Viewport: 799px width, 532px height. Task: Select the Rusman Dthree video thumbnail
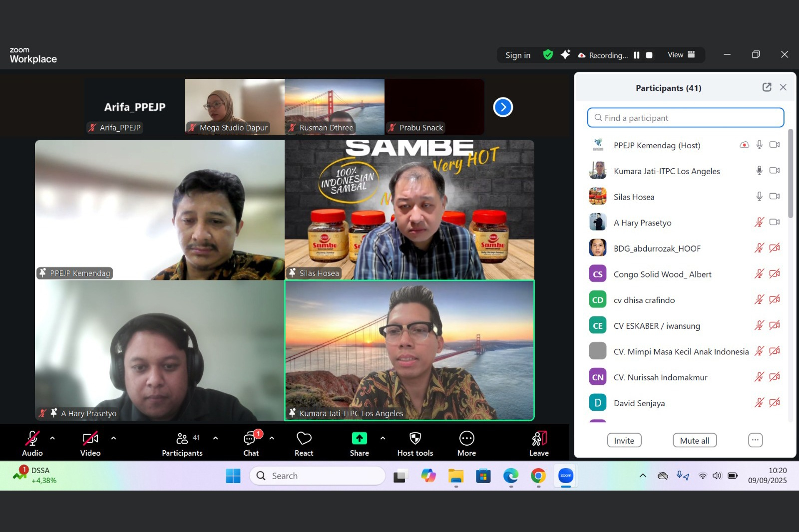[x=335, y=107]
